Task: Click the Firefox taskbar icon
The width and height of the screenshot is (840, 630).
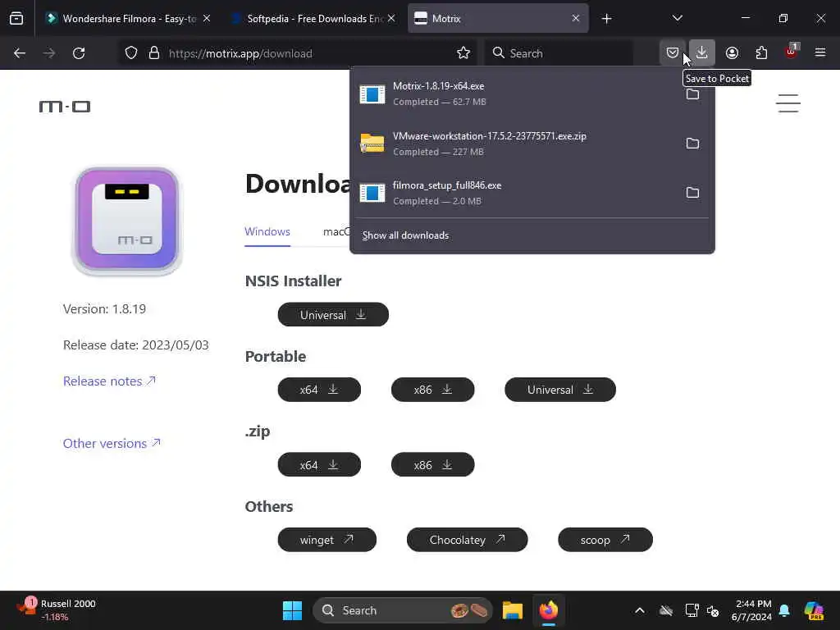Action: (549, 610)
